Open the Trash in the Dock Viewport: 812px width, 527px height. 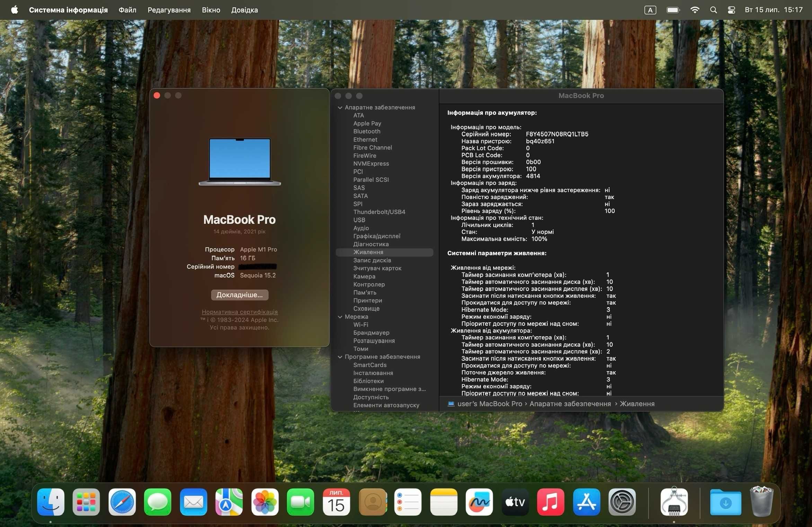pos(761,501)
